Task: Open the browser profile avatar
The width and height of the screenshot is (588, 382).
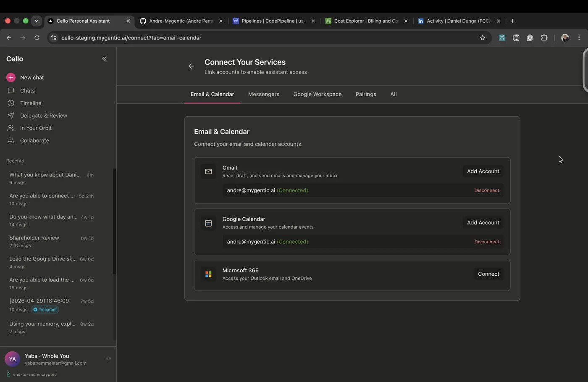Action: 565,38
